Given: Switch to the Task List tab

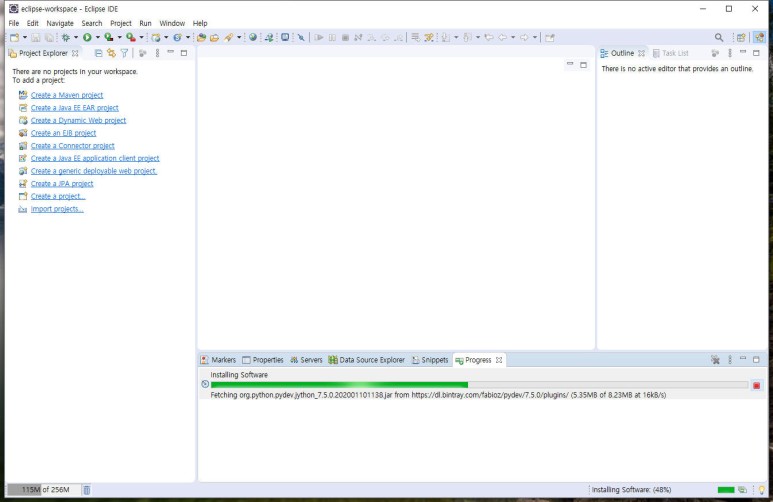Looking at the screenshot, I should point(670,53).
